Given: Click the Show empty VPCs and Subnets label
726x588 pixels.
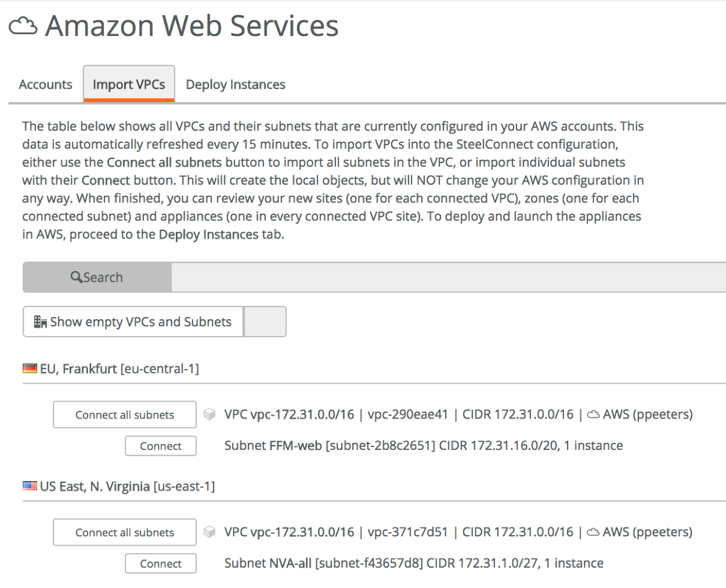Looking at the screenshot, I should click(x=140, y=322).
